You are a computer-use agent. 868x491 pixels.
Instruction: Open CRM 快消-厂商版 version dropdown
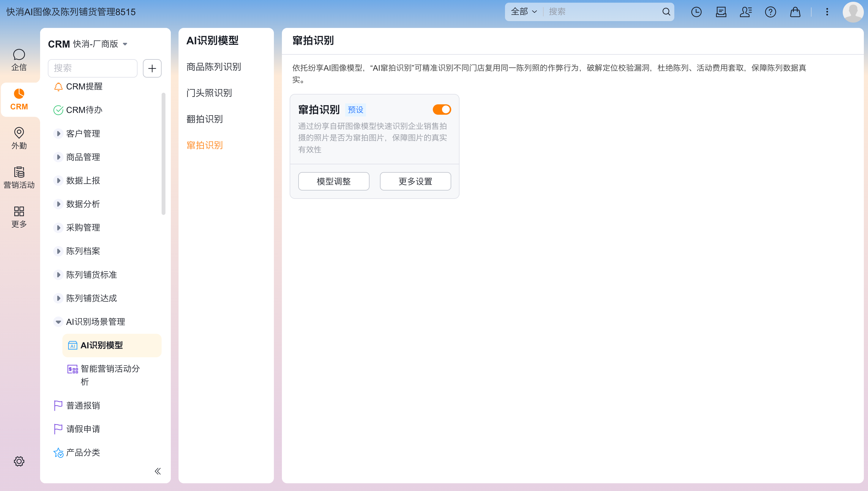point(125,44)
